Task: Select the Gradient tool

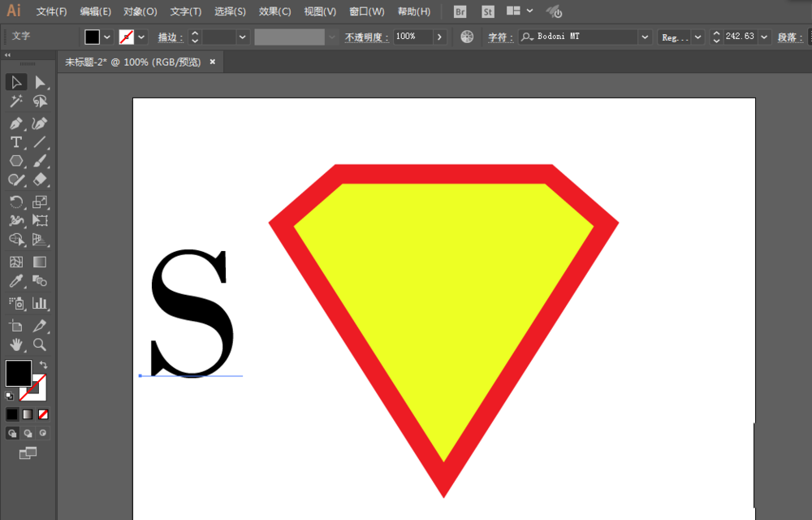Action: tap(40, 262)
